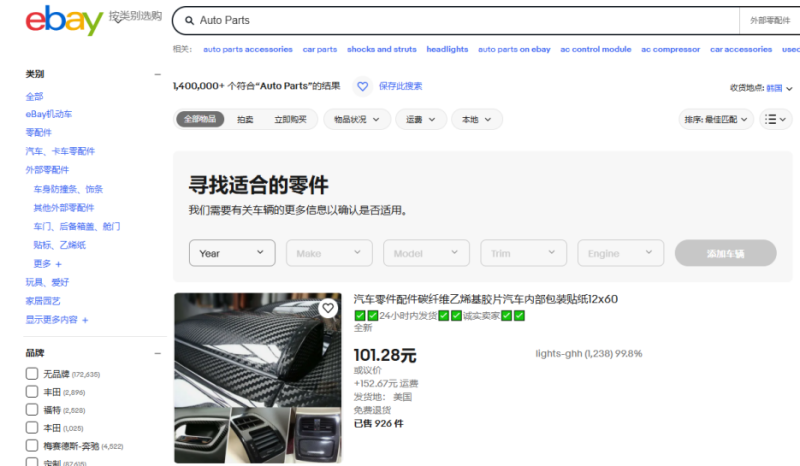Open the Year vehicle dropdown

232,253
